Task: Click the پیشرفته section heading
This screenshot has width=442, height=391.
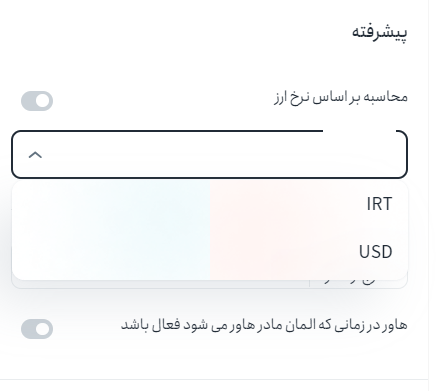Action: tap(380, 32)
